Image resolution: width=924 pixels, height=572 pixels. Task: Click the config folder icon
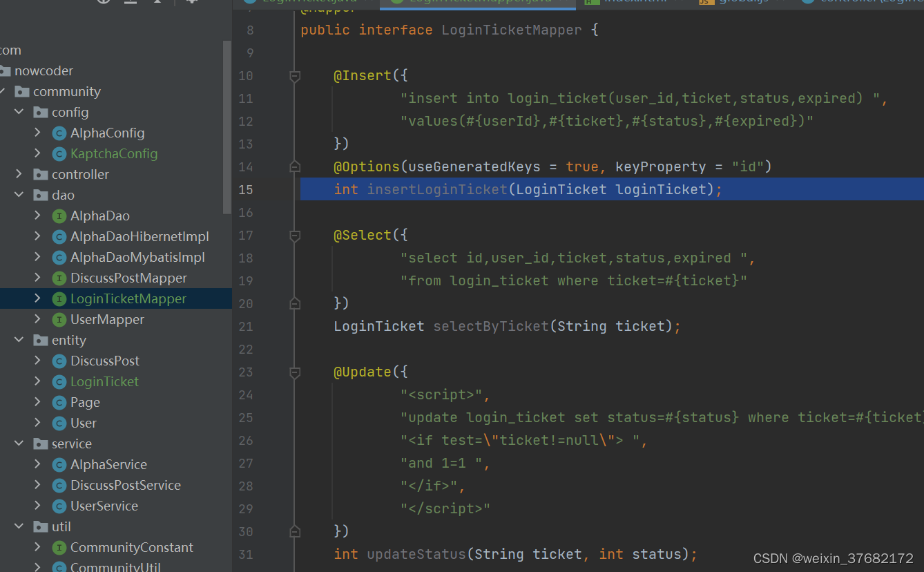click(x=41, y=112)
